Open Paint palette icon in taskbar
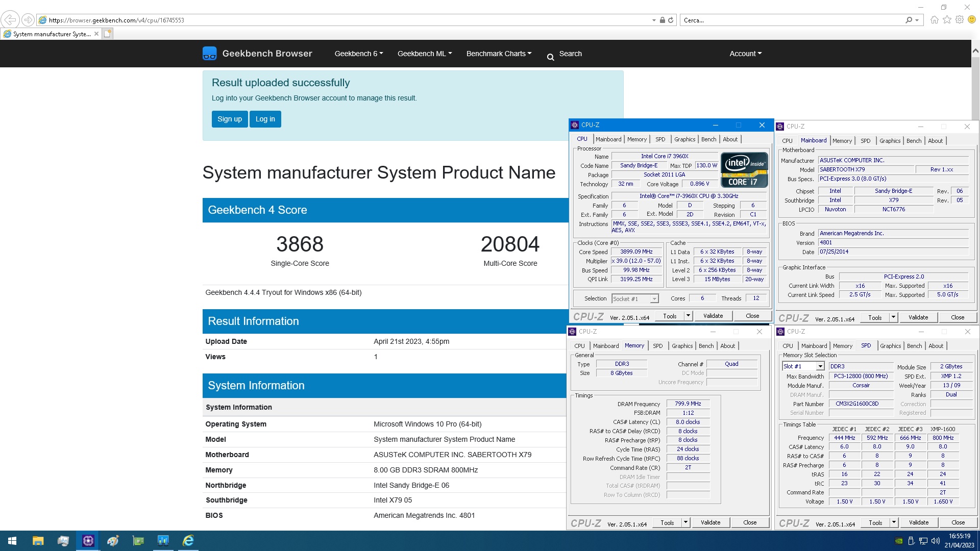980x551 pixels. click(x=113, y=541)
